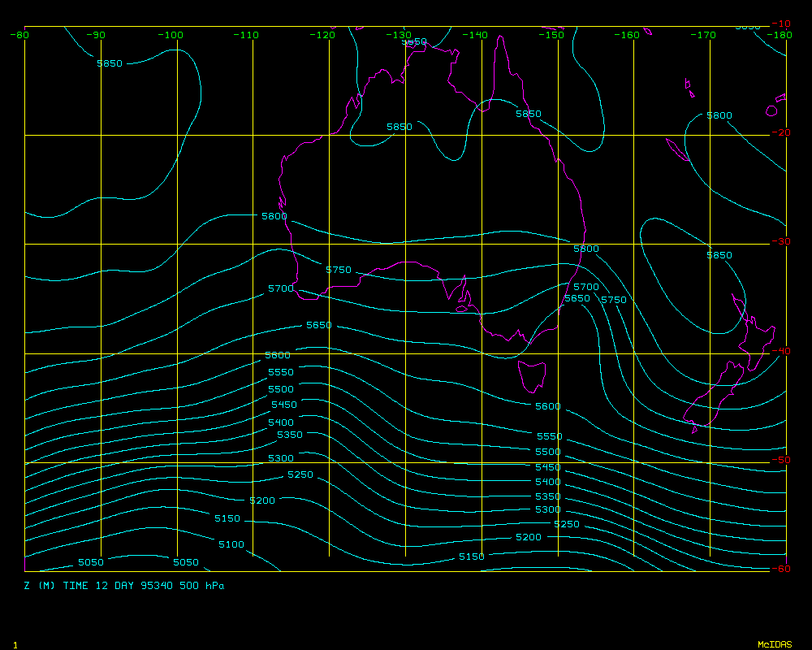The height and width of the screenshot is (650, 812).
Task: Click the '500 hPa' text in caption
Action: [203, 585]
